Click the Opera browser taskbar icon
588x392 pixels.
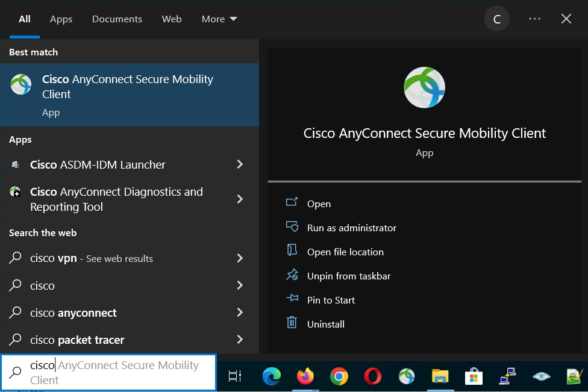coord(373,377)
